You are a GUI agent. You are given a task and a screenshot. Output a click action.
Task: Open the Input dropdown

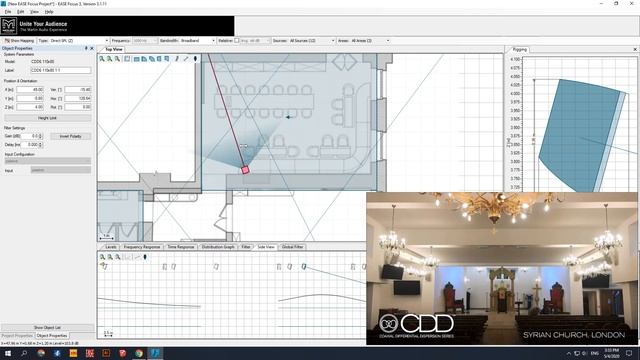coord(61,170)
